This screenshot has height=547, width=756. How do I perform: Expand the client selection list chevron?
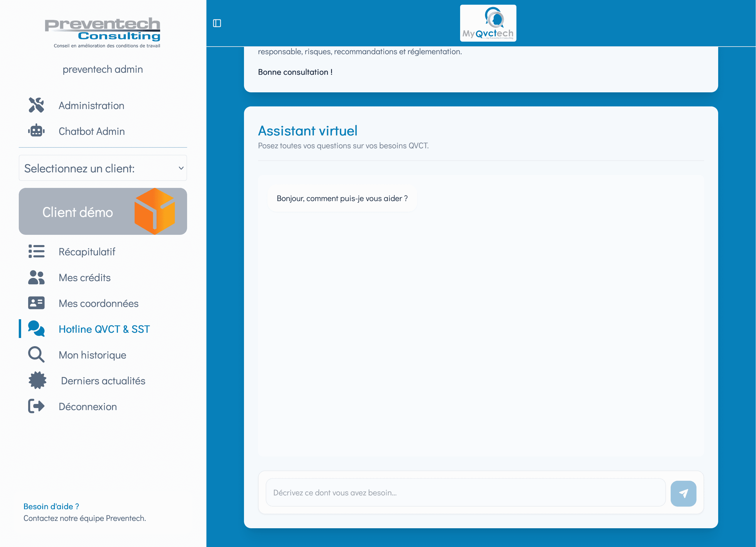pos(181,168)
